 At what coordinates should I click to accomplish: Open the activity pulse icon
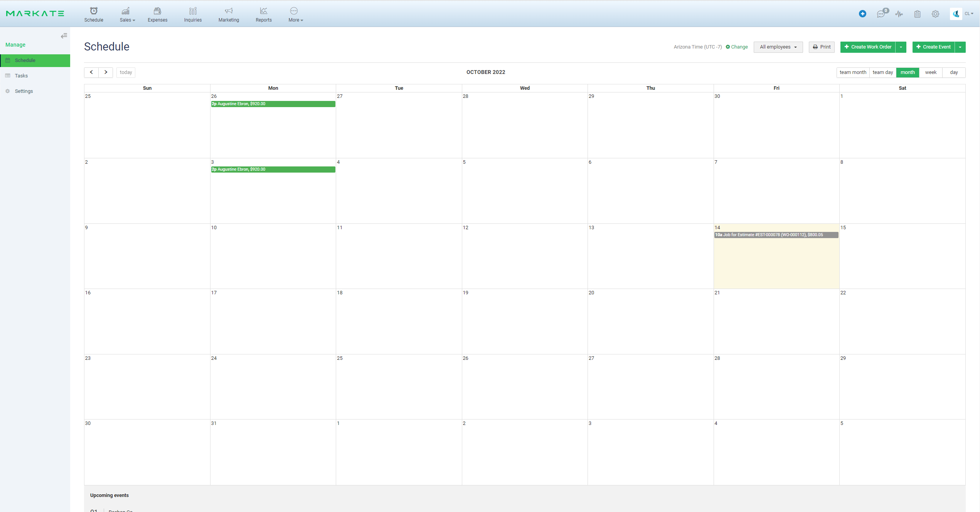[x=899, y=14]
